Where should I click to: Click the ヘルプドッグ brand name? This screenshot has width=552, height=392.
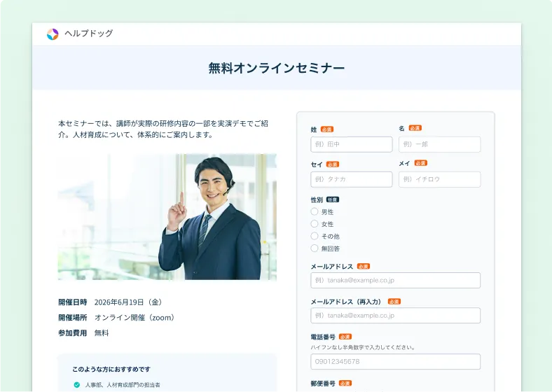89,34
